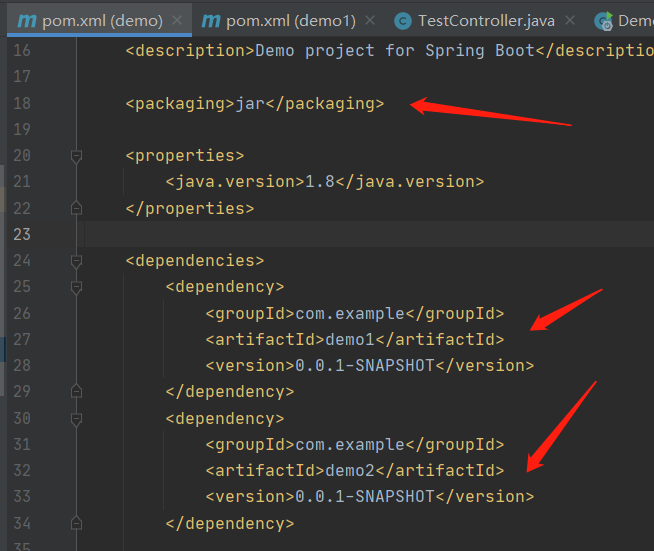654x551 pixels.
Task: Collapse the properties block at line 20
Action: click(x=76, y=156)
